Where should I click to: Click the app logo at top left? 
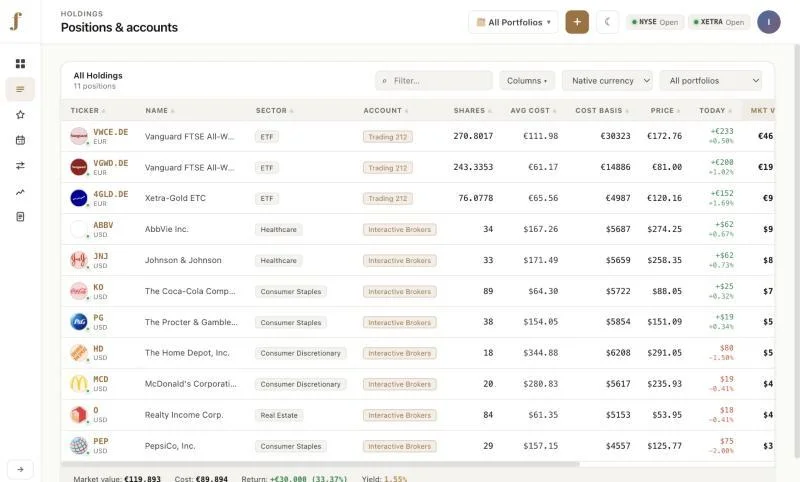point(16,21)
